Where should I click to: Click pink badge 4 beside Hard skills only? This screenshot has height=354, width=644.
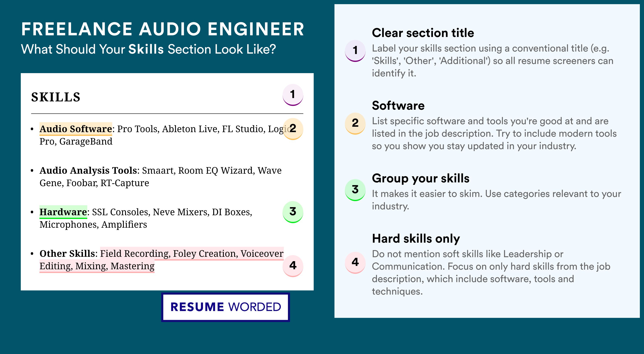(355, 262)
